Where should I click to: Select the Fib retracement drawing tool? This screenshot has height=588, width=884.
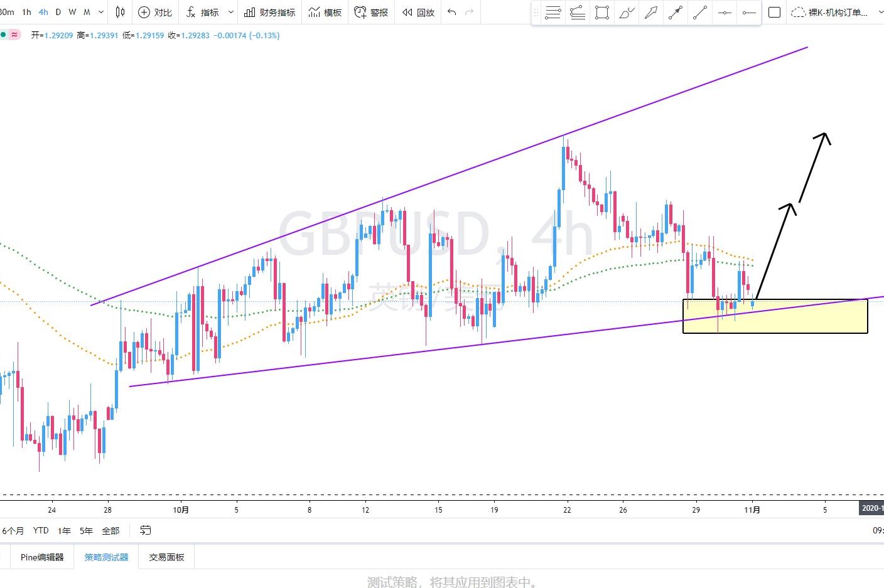552,13
